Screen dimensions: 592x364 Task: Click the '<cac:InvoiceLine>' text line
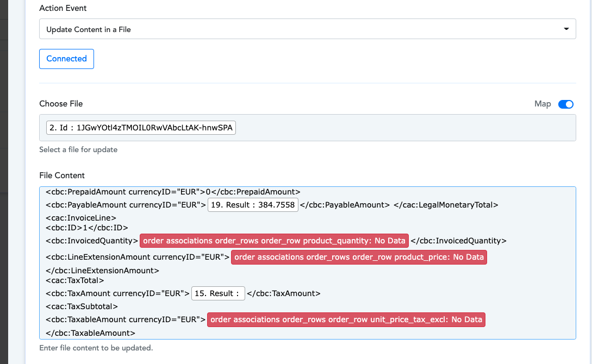pyautogui.click(x=81, y=218)
